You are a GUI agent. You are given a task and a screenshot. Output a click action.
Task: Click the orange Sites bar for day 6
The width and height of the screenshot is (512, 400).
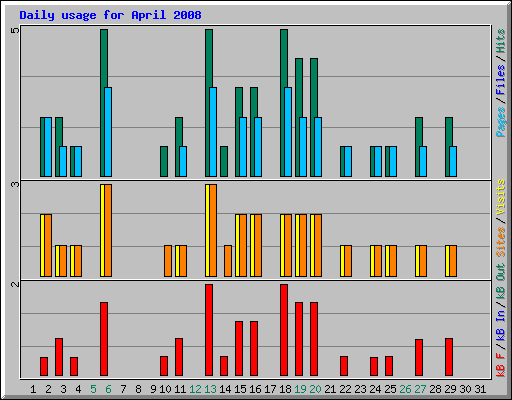(x=108, y=230)
